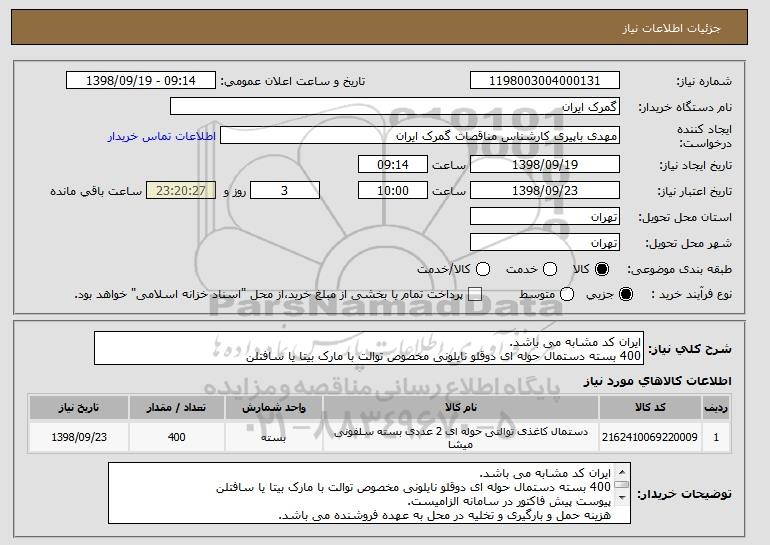Click the buyer notes line پیوست پیش فاکتور
Screen dimensions: 770x545
pos(509,501)
